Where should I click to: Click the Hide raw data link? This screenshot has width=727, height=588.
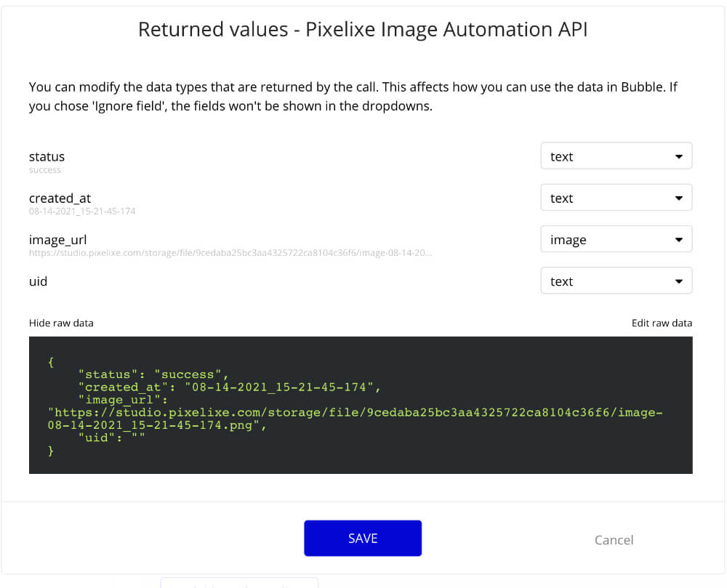(61, 323)
